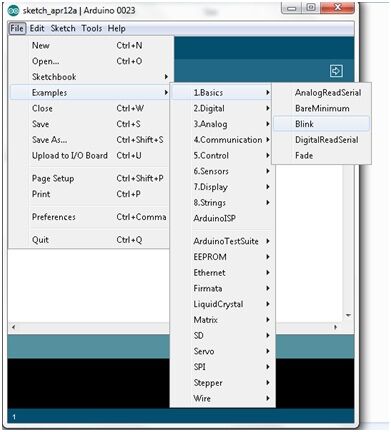The image size is (391, 432).
Task: Click the vertical scrollbar down arrow
Action: tap(348, 315)
